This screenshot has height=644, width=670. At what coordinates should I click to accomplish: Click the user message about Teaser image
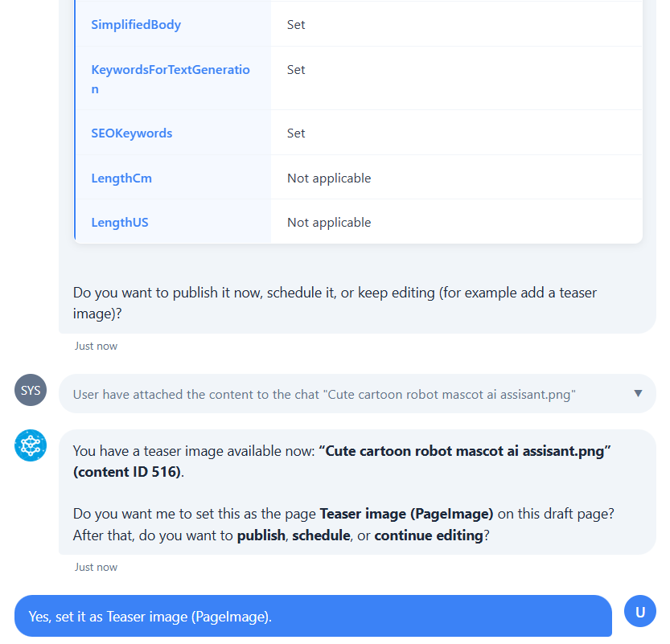150,617
